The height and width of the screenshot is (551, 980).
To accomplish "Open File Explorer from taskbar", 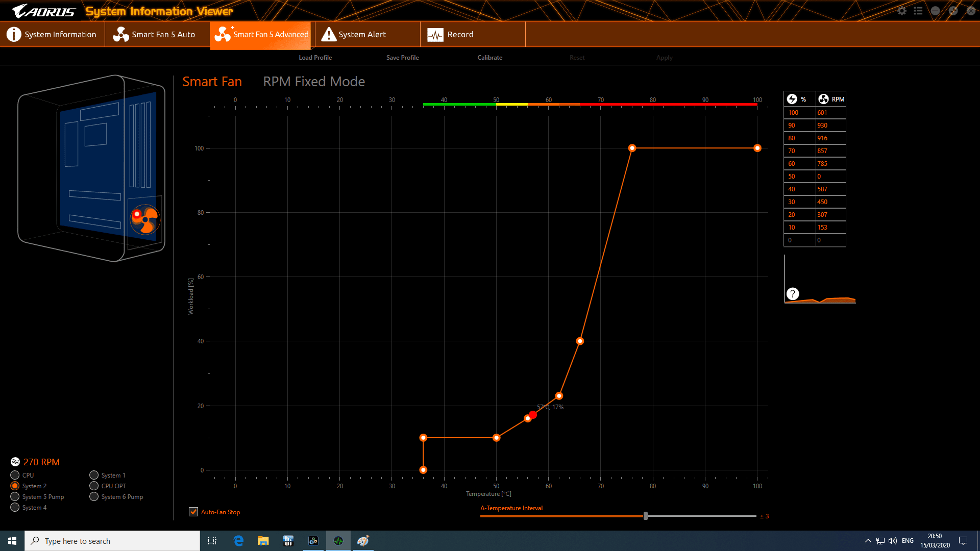I will [263, 541].
